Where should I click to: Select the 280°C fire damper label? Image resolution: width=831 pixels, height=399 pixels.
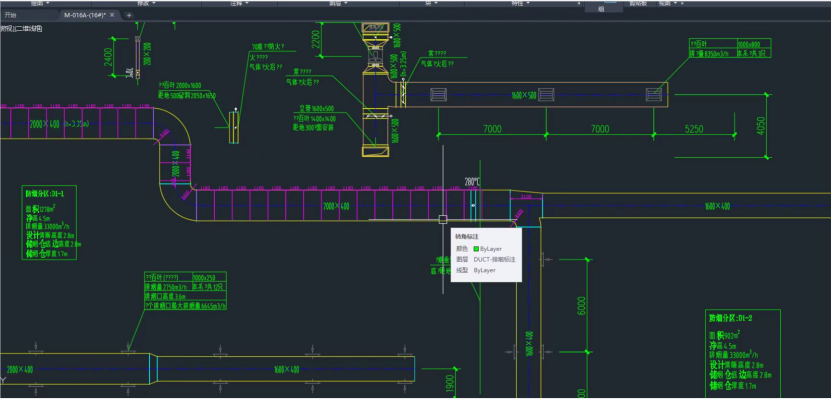pos(472,182)
